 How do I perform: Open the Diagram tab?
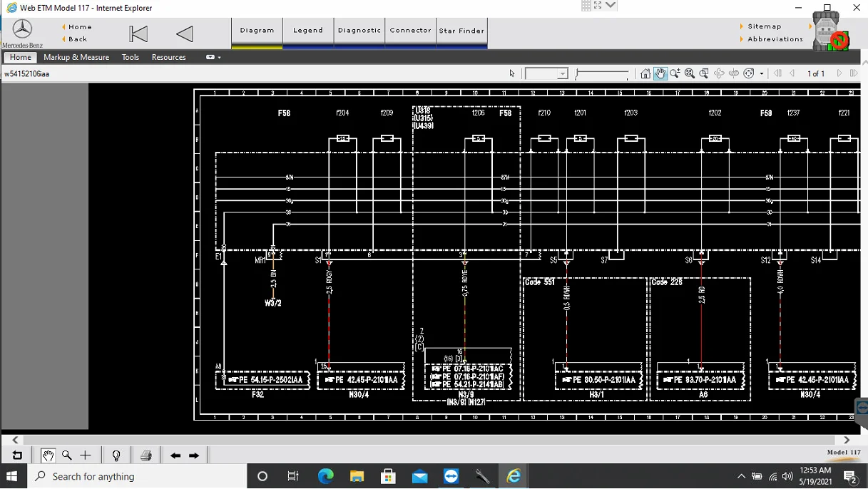coord(257,31)
